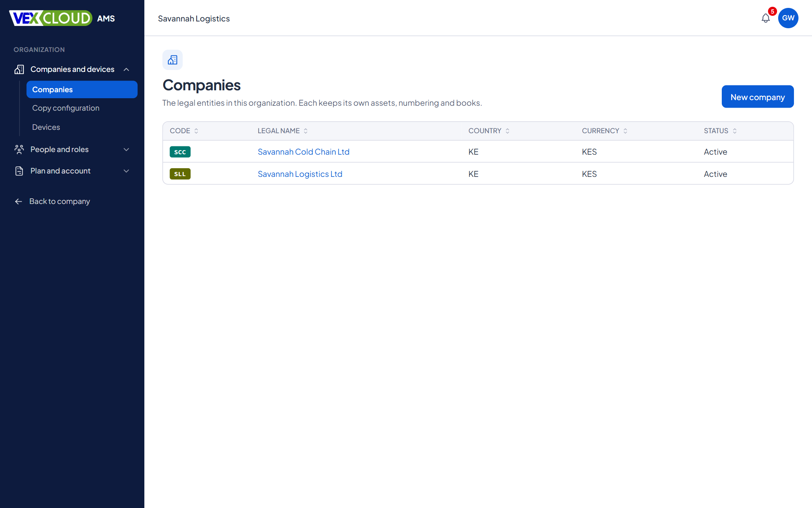Screen dimensions: 812x508
Task: Click the Back to company arrow icon
Action: pos(18,202)
